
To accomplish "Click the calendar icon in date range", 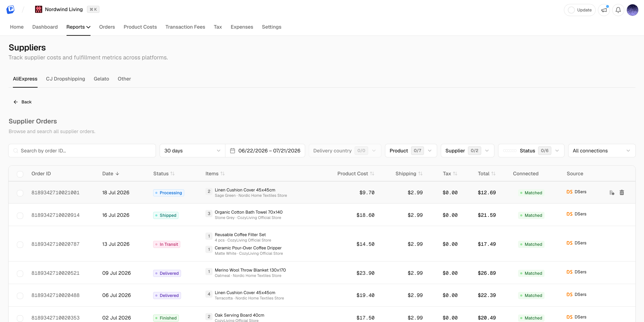I will coord(233,151).
